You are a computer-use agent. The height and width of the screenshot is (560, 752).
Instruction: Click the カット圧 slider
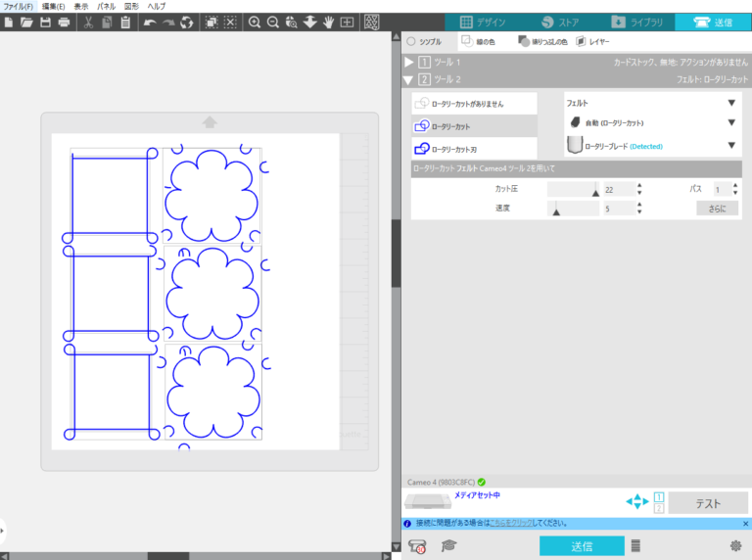573,189
